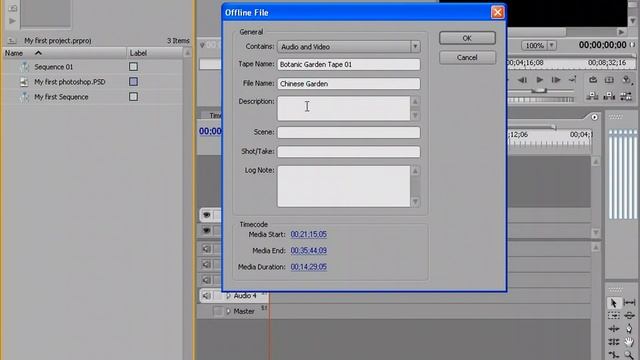640x360 pixels.
Task: Click the Sequence 01 item icon
Action: point(24,67)
